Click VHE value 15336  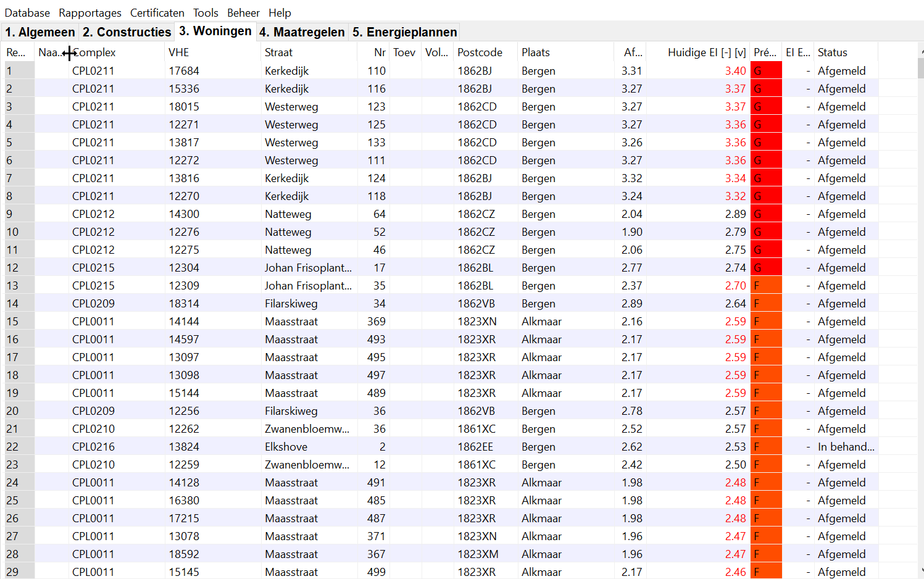point(184,88)
